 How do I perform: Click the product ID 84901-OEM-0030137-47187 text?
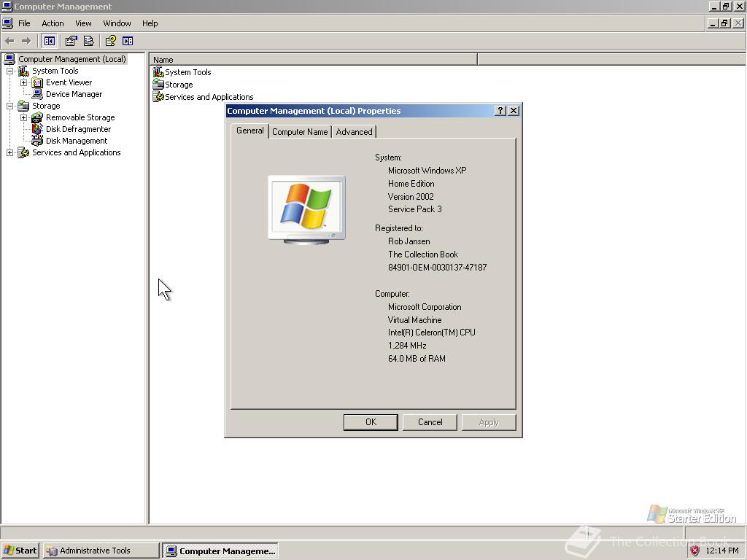438,268
